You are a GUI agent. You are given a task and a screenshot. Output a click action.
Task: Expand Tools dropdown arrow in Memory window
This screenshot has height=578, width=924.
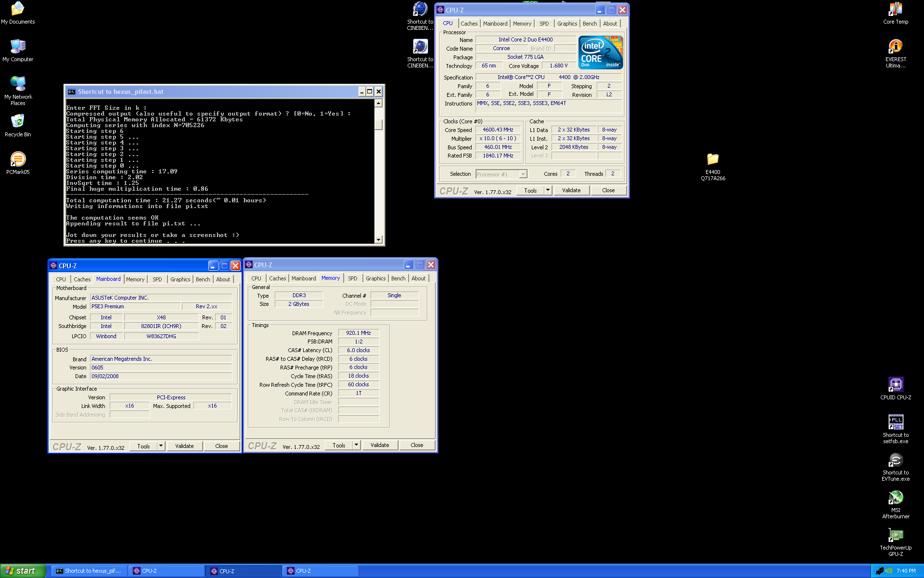[x=357, y=445]
